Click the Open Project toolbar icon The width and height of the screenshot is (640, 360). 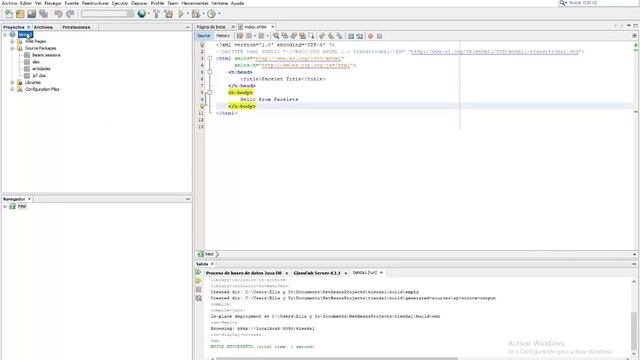pyautogui.click(x=31, y=14)
